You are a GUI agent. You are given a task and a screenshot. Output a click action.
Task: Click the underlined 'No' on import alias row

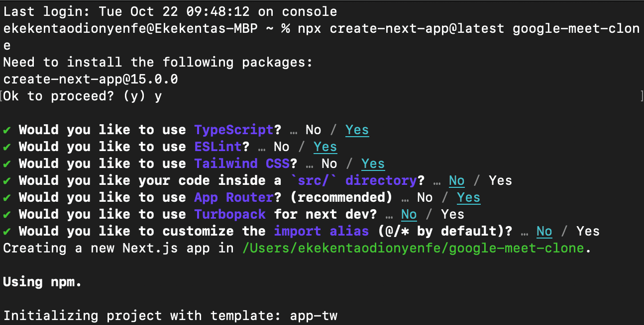click(x=544, y=231)
